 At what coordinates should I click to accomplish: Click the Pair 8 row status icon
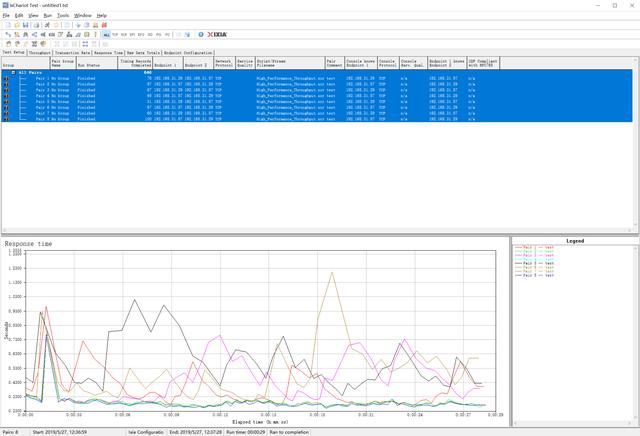[6, 119]
